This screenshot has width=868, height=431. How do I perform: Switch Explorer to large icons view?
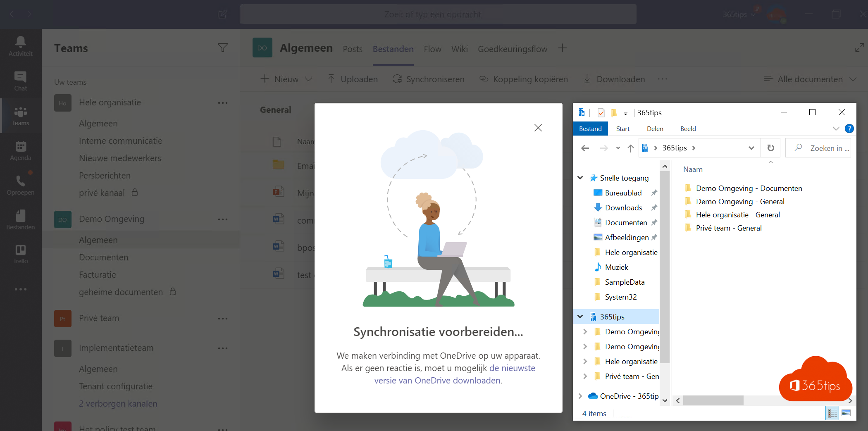click(x=846, y=413)
